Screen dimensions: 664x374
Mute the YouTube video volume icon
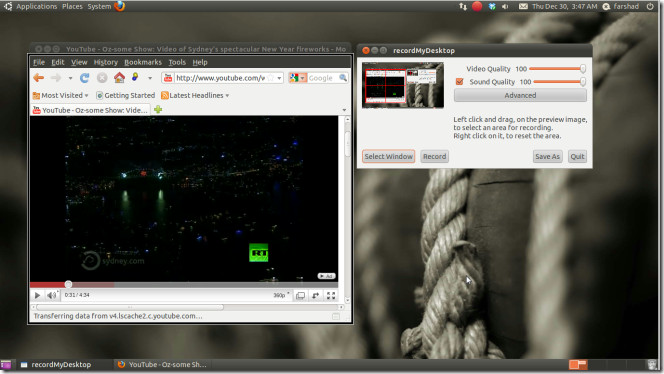(51, 295)
